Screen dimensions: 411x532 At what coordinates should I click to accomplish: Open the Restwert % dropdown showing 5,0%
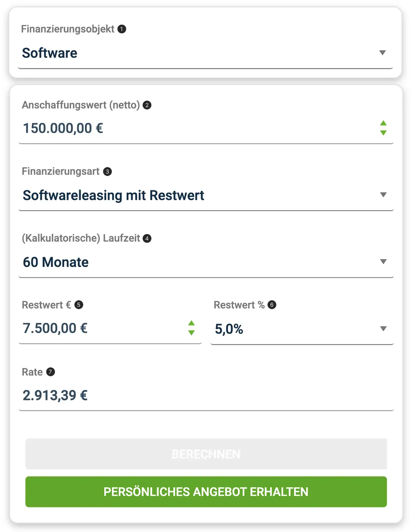pyautogui.click(x=383, y=329)
